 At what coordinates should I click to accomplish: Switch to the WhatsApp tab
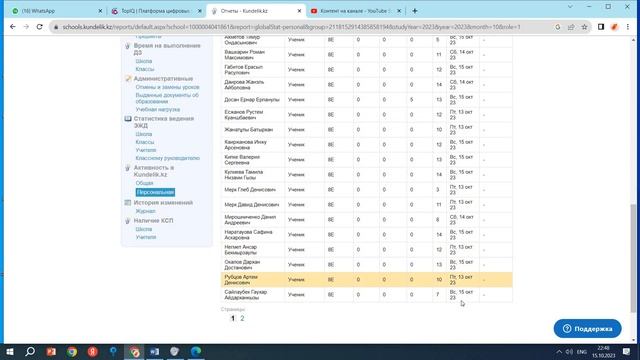click(x=56, y=11)
